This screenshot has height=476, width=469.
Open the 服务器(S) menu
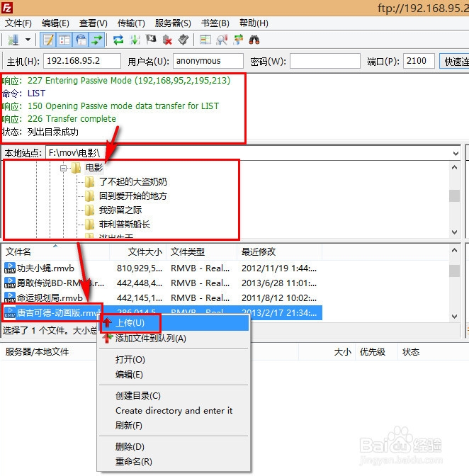coord(173,23)
